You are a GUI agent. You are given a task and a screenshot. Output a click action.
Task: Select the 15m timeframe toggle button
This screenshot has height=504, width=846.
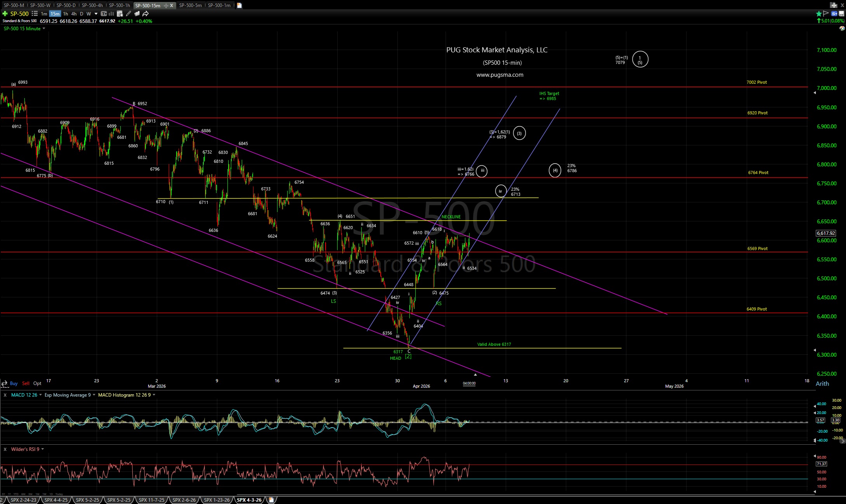pos(55,14)
